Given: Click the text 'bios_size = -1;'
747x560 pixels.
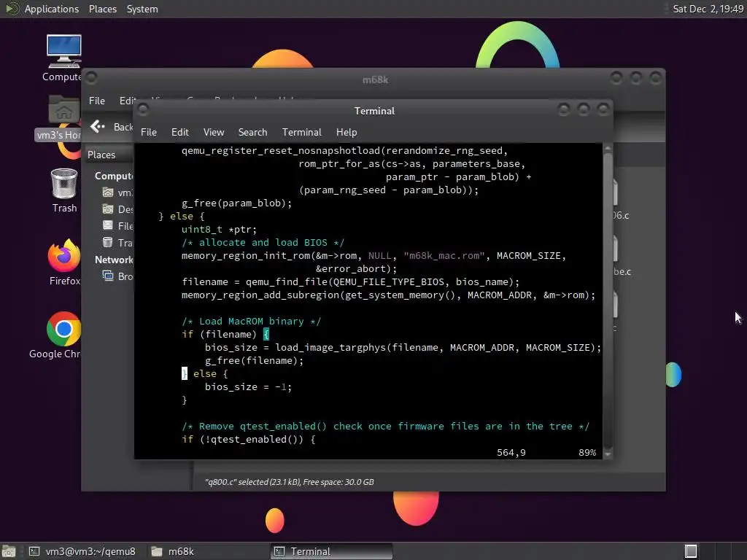Looking at the screenshot, I should (248, 387).
